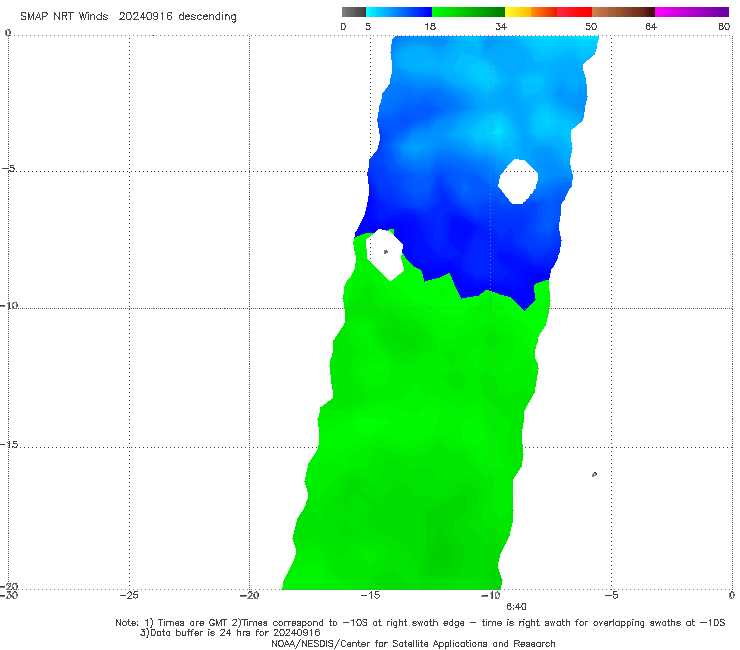Click the white data gap inside the blue region
This screenshot has width=740, height=650.
click(518, 181)
